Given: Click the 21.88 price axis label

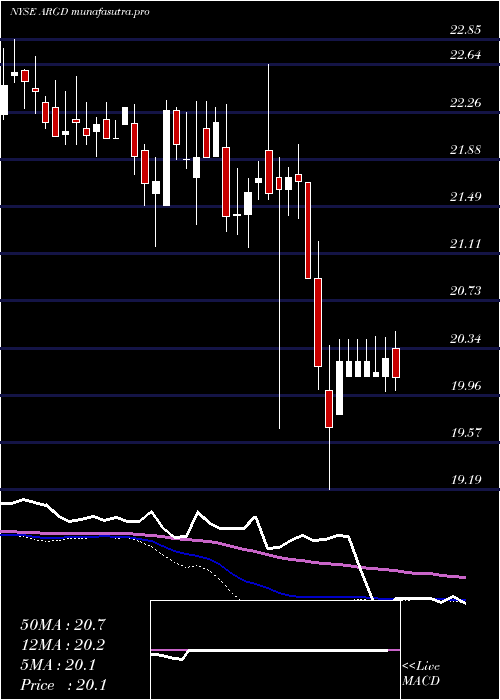Looking at the screenshot, I should point(466,150).
